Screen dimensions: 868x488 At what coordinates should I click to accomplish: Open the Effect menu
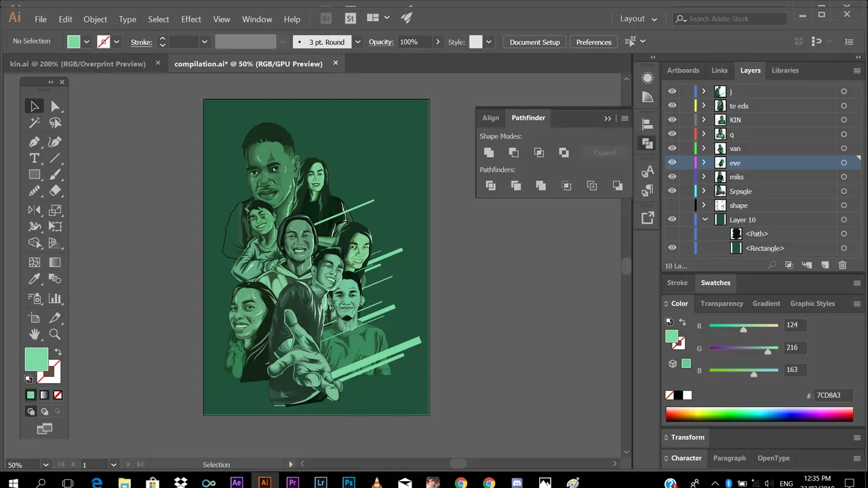coord(191,19)
